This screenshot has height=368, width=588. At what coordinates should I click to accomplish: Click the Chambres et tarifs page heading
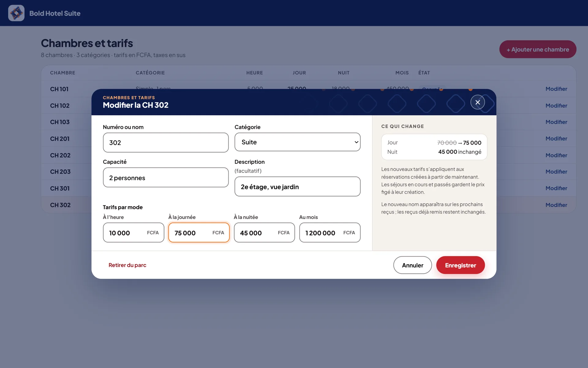[87, 43]
